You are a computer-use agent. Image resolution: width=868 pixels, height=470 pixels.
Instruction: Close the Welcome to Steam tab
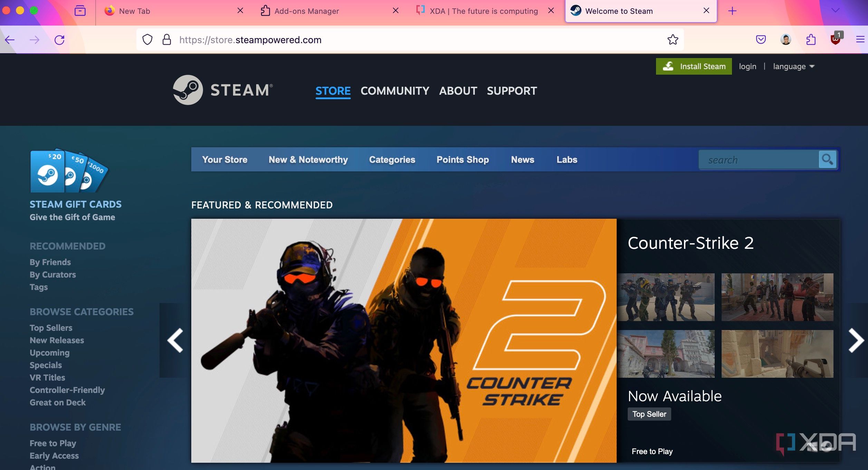point(706,11)
